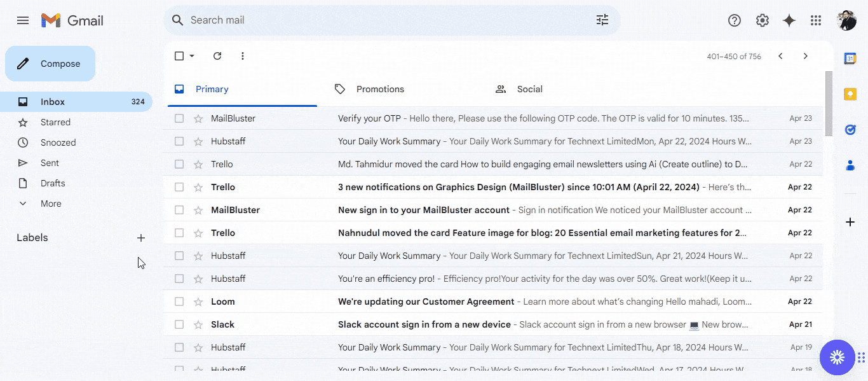Image resolution: width=868 pixels, height=381 pixels.
Task: Refresh the inbox
Action: pos(217,56)
